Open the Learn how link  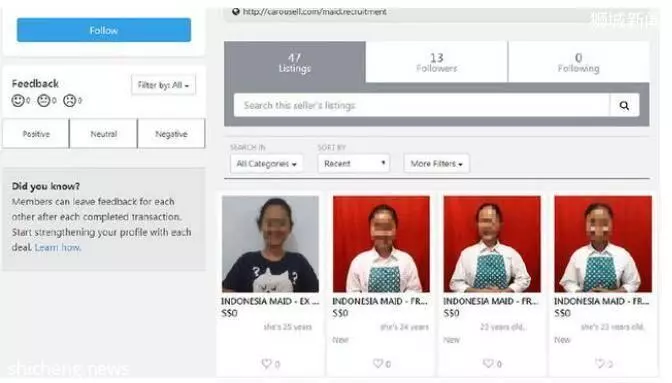tap(57, 248)
